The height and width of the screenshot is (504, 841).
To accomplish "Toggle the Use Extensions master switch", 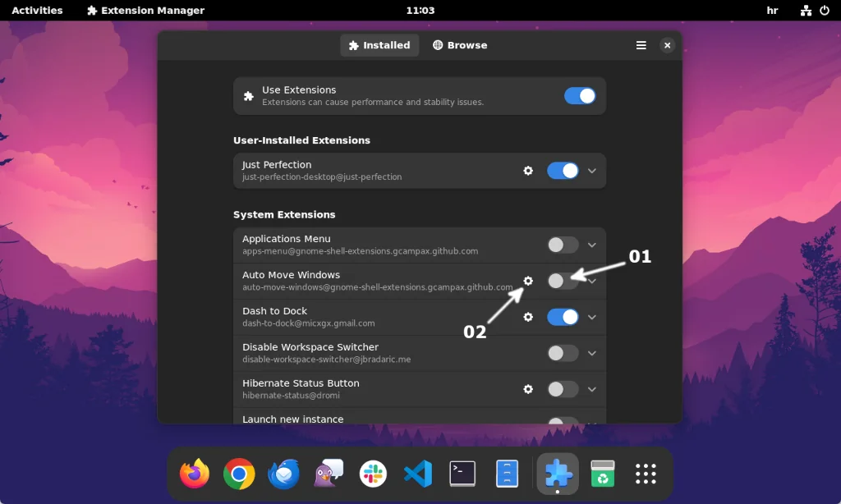I will (581, 96).
